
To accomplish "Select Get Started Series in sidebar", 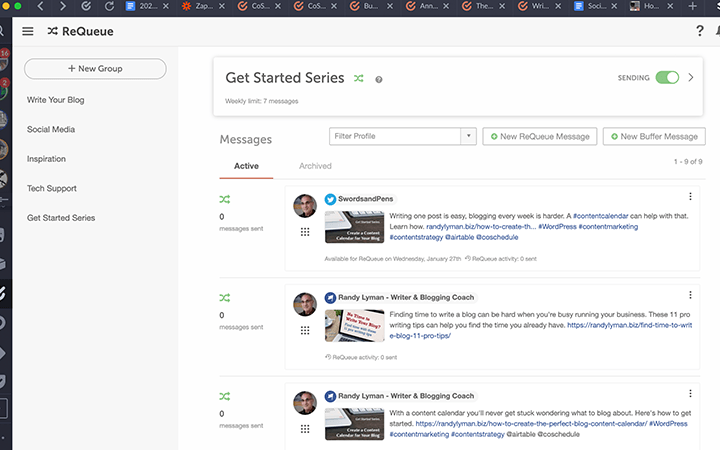I will point(61,218).
